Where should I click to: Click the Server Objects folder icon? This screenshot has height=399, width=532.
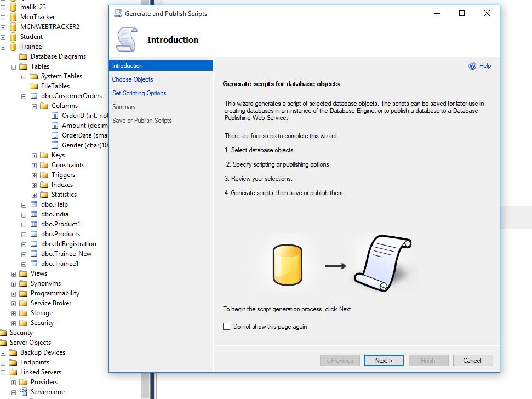click(x=3, y=343)
